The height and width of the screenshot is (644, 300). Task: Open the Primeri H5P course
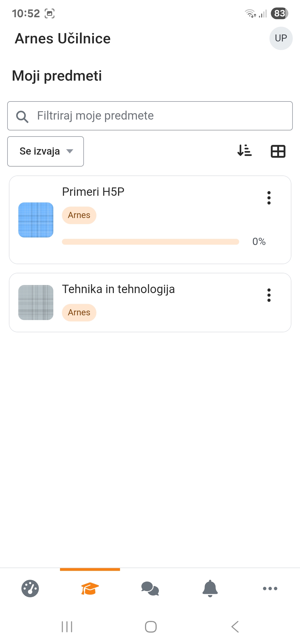(93, 192)
